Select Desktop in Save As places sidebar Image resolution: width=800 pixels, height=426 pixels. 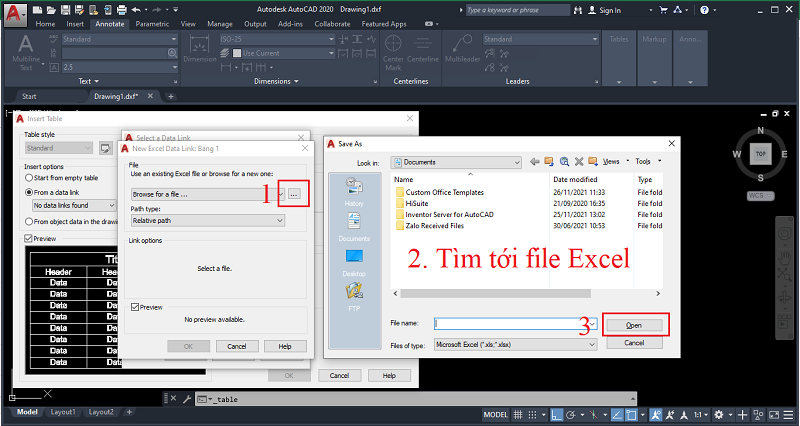(354, 263)
